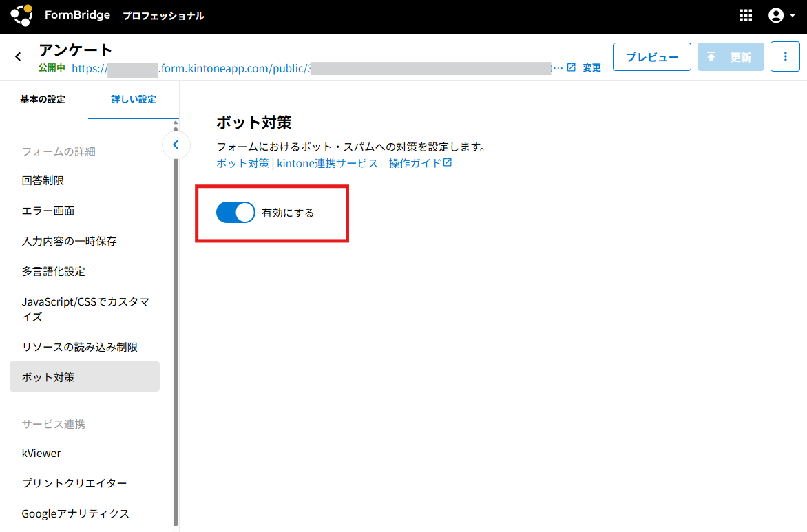This screenshot has width=807, height=532.
Task: Click the プレビュー button
Action: 651,56
